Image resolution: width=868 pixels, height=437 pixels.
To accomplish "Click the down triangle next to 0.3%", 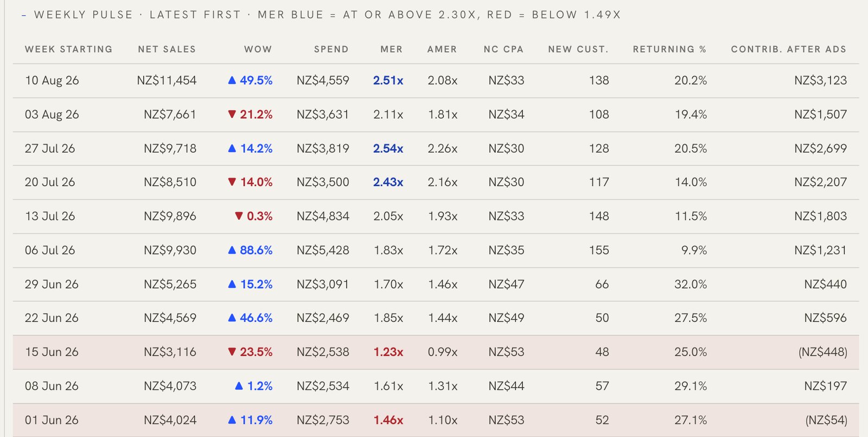I will 239,216.
